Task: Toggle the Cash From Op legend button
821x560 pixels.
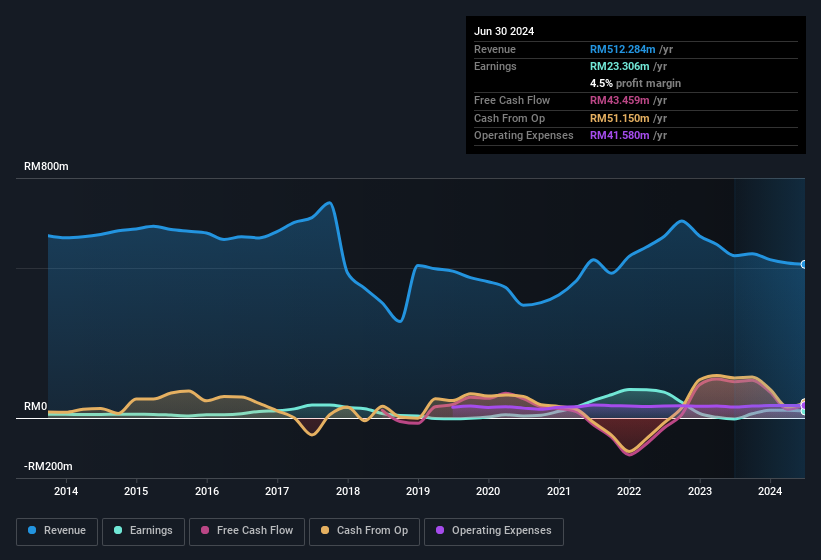Action: 364,531
